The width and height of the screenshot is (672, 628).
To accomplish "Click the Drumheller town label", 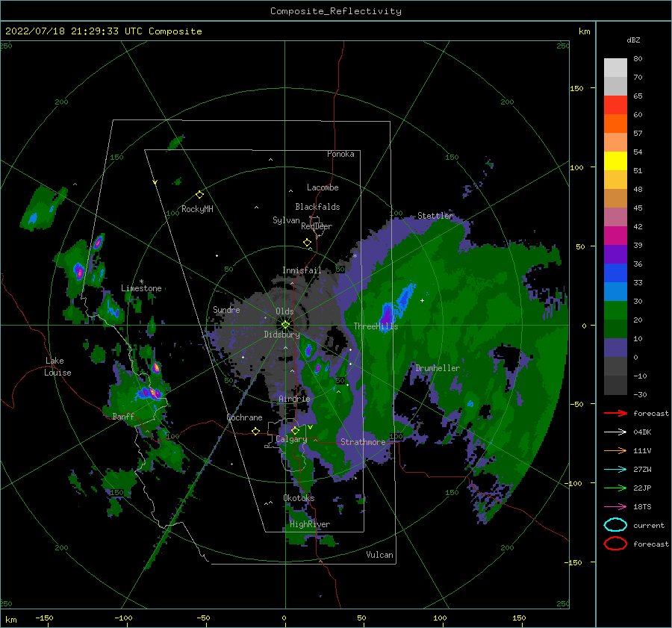I will [438, 368].
